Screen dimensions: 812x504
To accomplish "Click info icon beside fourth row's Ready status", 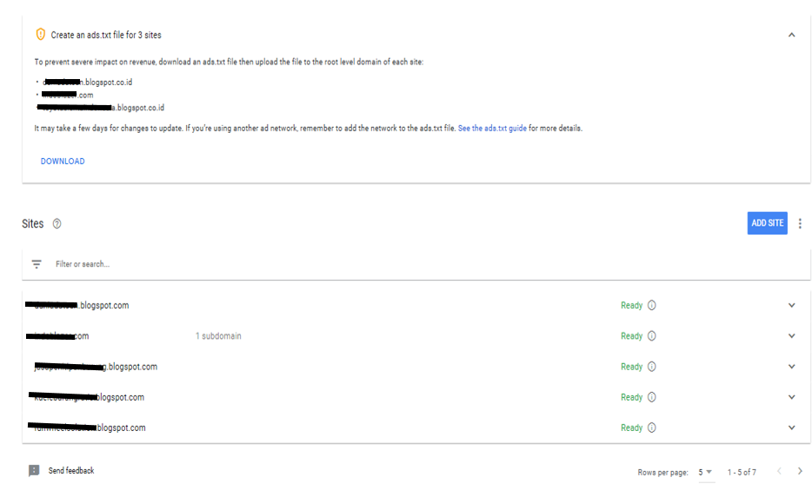I will (652, 397).
